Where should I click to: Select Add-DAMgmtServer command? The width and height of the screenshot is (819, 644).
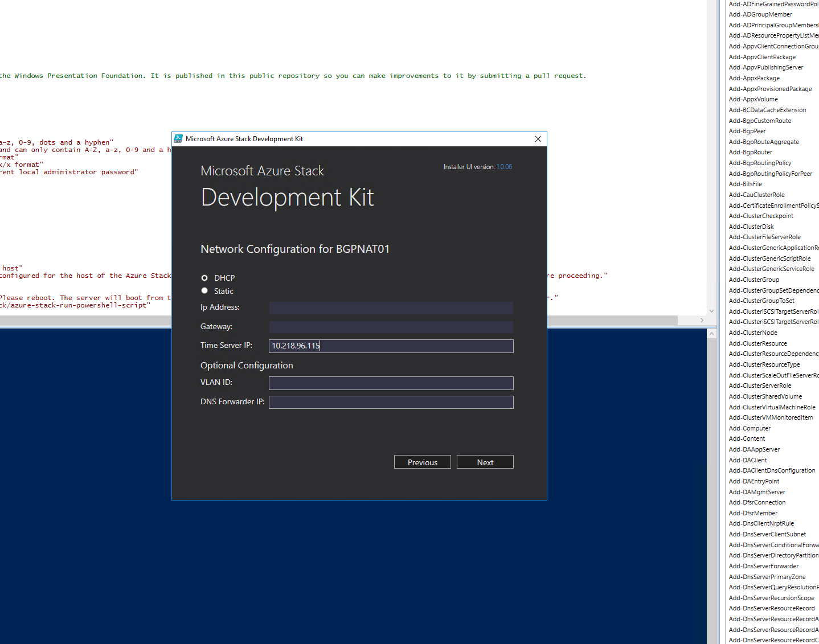tap(757, 492)
